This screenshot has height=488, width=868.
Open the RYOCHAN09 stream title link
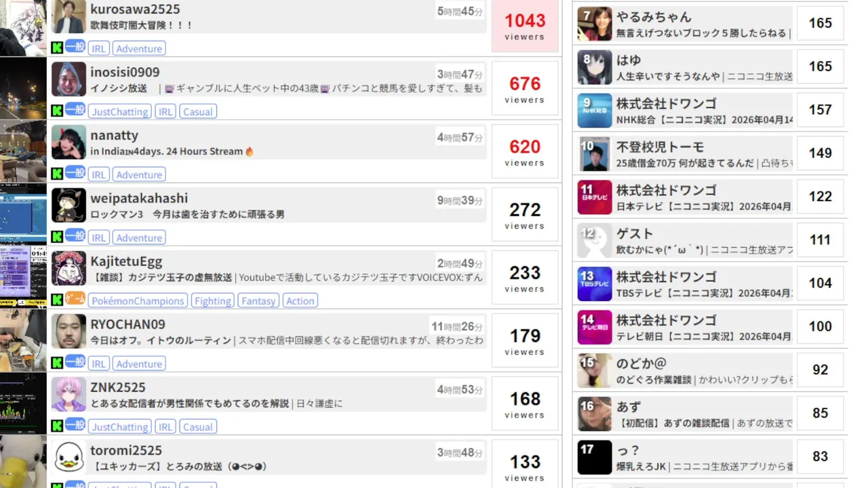[x=287, y=340]
